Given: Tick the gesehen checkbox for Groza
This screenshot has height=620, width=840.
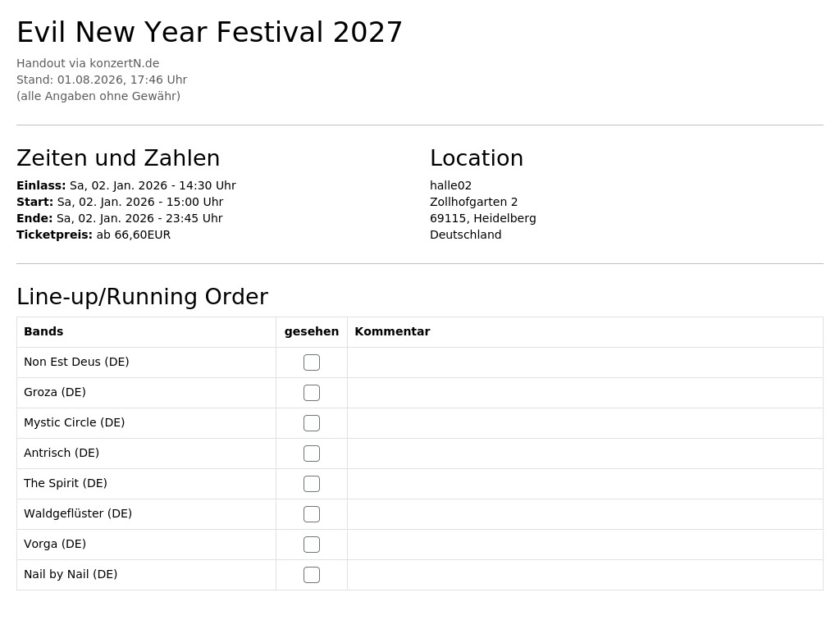Looking at the screenshot, I should tap(311, 393).
